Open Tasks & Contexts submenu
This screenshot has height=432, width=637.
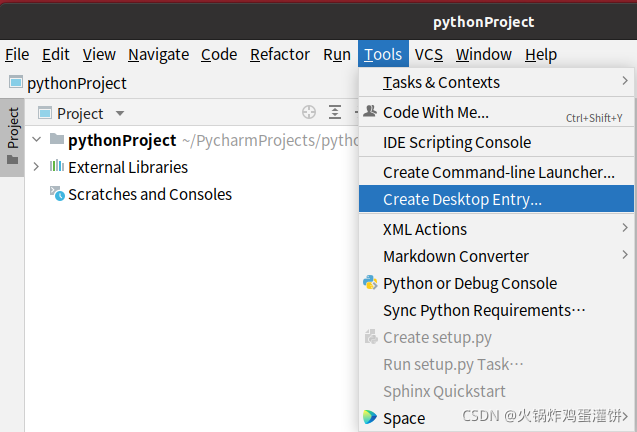coord(496,82)
